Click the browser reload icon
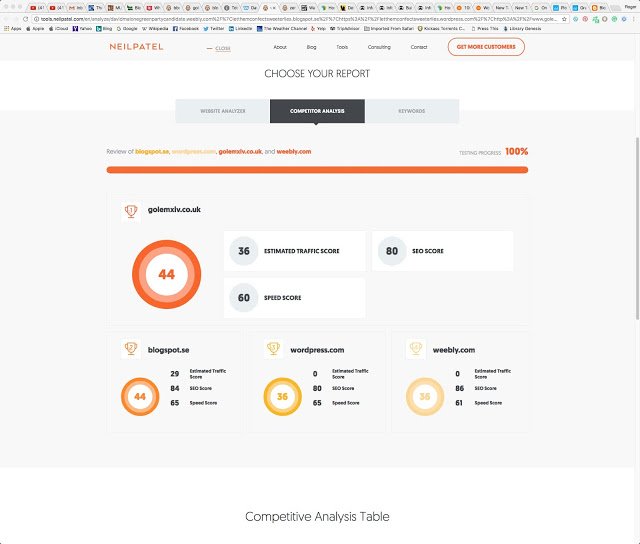The width and height of the screenshot is (640, 544). tap(26, 19)
